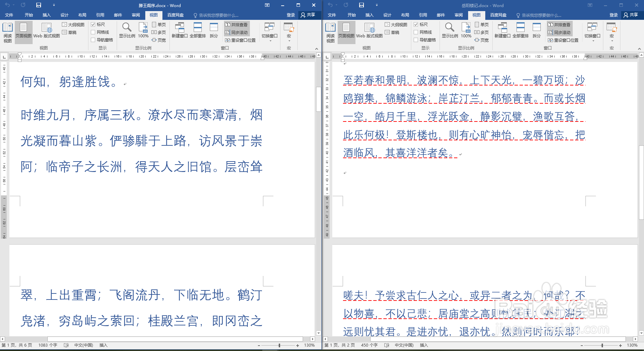
Task: Click word count 1083 in left status bar
Action: point(48,345)
